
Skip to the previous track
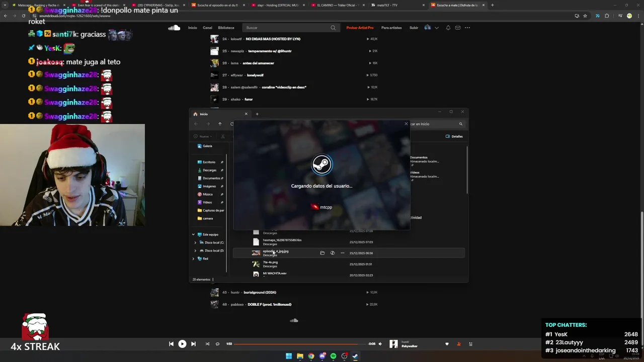[x=171, y=344]
